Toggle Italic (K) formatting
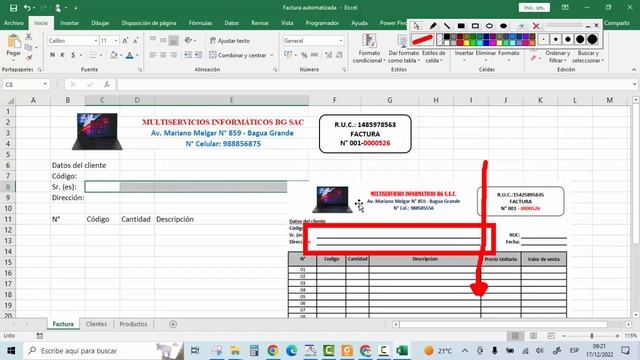The height and width of the screenshot is (360, 640). click(x=62, y=55)
